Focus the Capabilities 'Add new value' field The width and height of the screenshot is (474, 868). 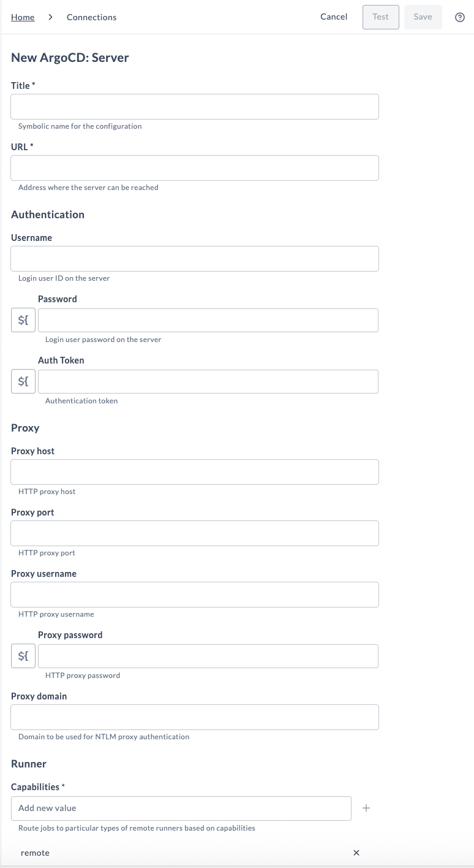tap(181, 809)
